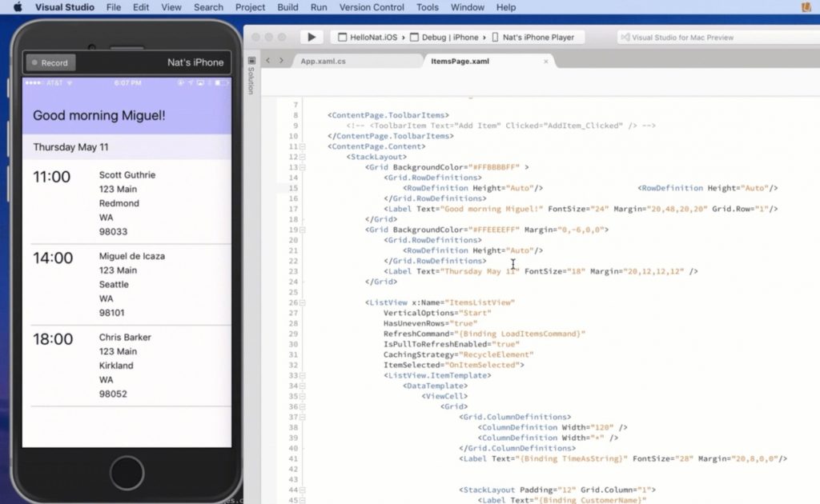The image size is (820, 504).
Task: Open the Apple menu
Action: [x=18, y=7]
